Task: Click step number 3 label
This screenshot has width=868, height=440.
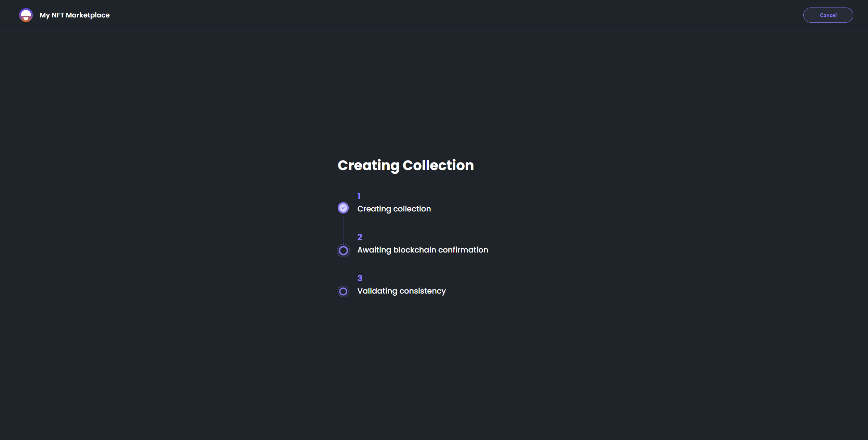Action: click(x=360, y=278)
